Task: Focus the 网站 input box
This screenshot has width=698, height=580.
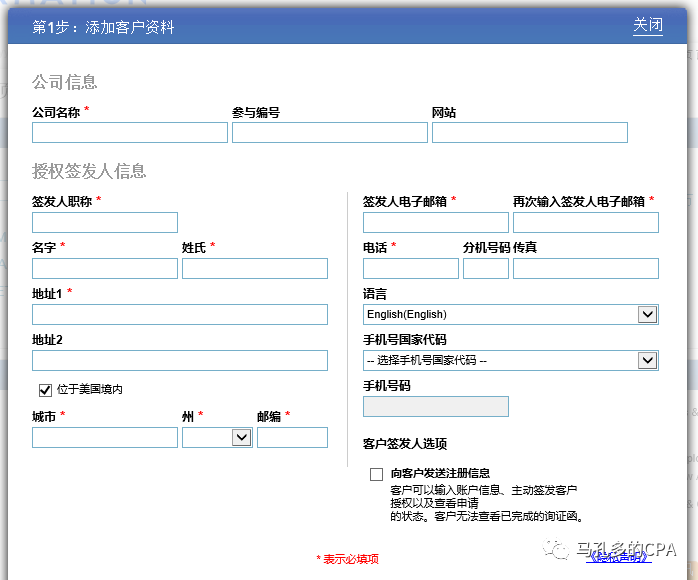Action: tap(529, 133)
